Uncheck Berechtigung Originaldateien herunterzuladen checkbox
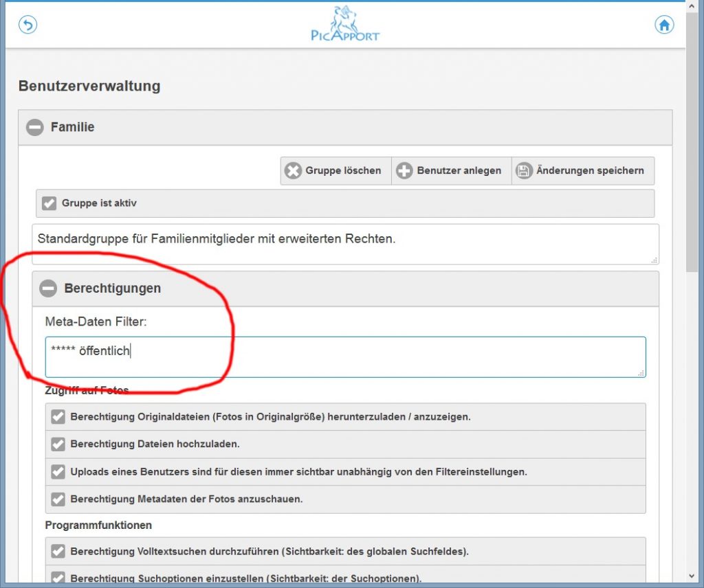 pyautogui.click(x=58, y=417)
